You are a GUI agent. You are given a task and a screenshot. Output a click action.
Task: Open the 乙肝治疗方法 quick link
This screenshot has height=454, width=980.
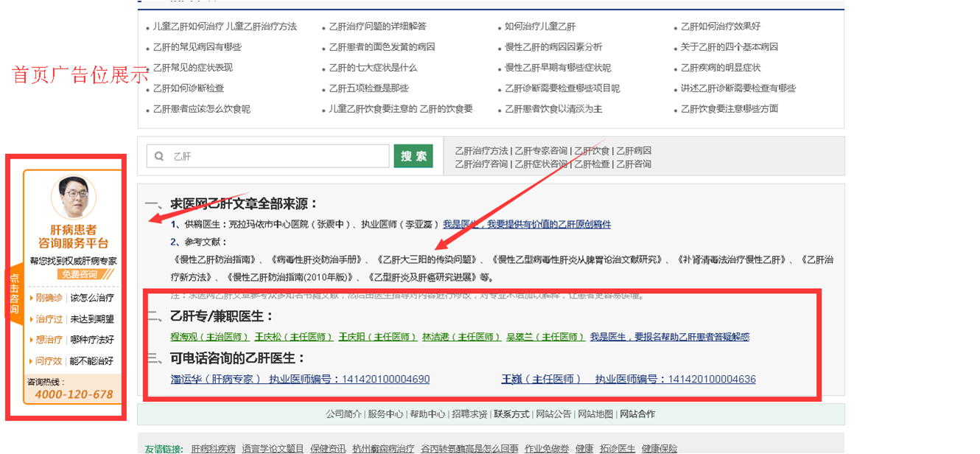pyautogui.click(x=481, y=151)
